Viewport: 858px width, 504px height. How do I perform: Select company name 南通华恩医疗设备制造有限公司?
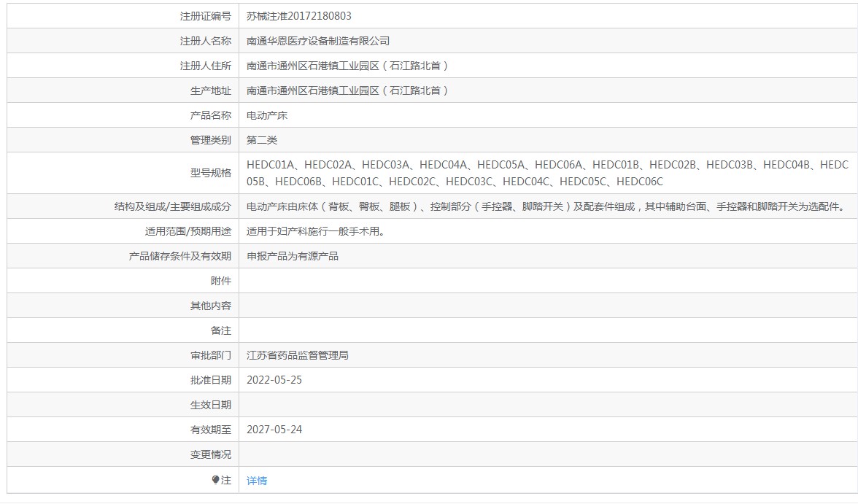(318, 41)
